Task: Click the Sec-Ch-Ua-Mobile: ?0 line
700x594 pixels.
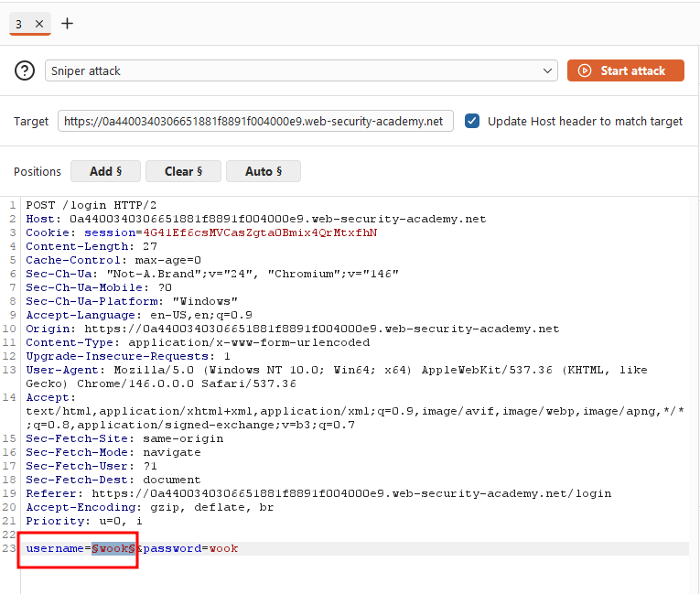Action: [x=99, y=287]
